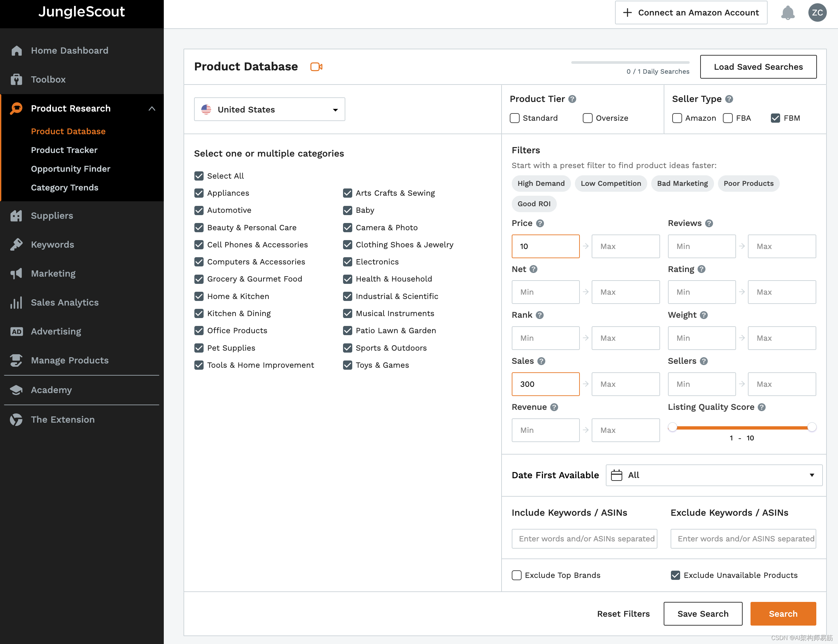This screenshot has width=838, height=644.
Task: Select Product Database in sidebar
Action: coord(68,131)
